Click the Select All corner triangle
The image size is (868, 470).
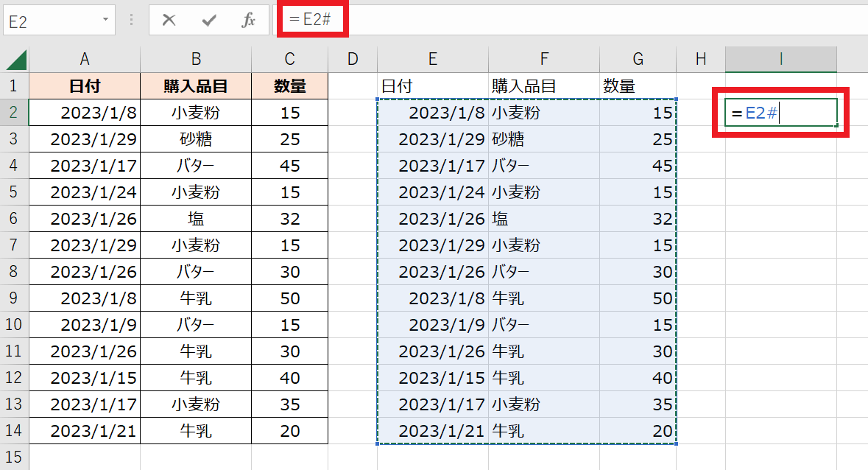tap(15, 60)
